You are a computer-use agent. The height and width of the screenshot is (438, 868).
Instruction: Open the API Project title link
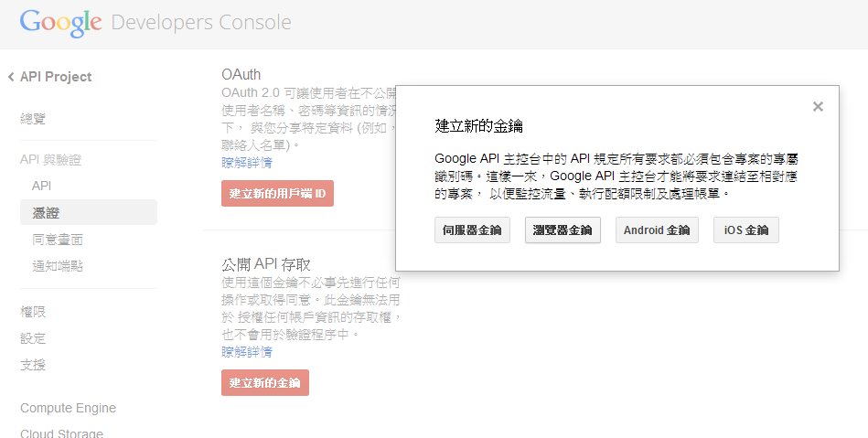point(56,77)
